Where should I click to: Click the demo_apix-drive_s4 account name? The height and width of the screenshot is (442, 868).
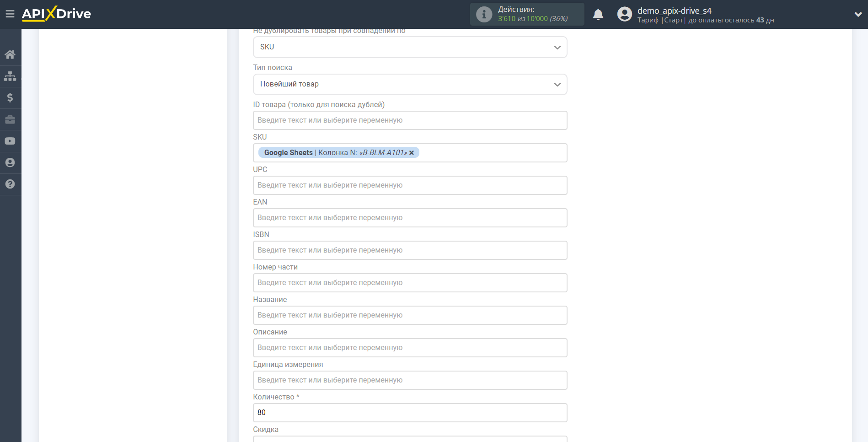coord(674,11)
